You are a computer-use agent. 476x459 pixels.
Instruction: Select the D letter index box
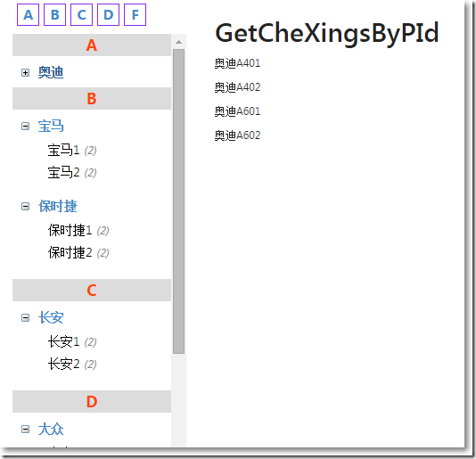click(x=108, y=14)
